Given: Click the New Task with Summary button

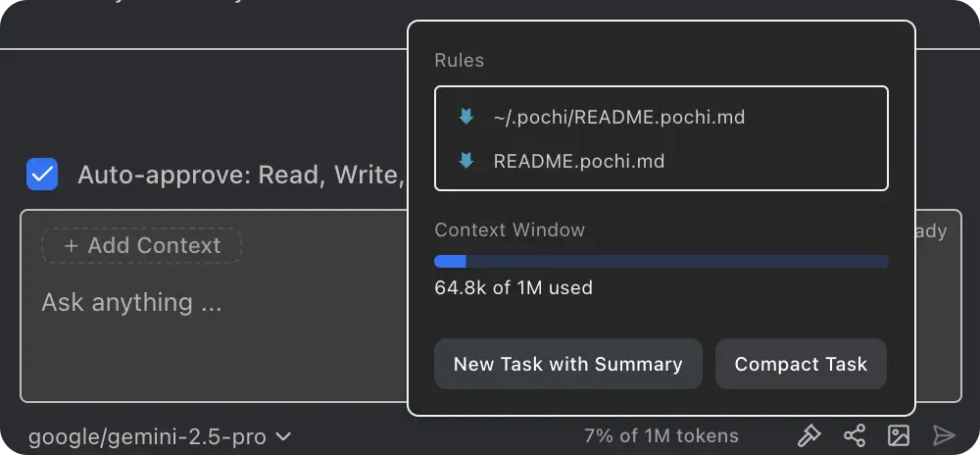Looking at the screenshot, I should (567, 364).
